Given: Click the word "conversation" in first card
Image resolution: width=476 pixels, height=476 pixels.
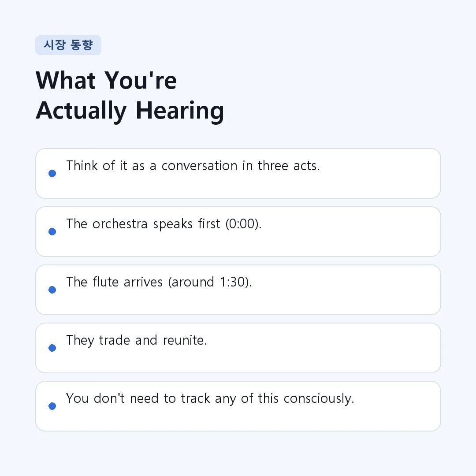Looking at the screenshot, I should pyautogui.click(x=200, y=166).
